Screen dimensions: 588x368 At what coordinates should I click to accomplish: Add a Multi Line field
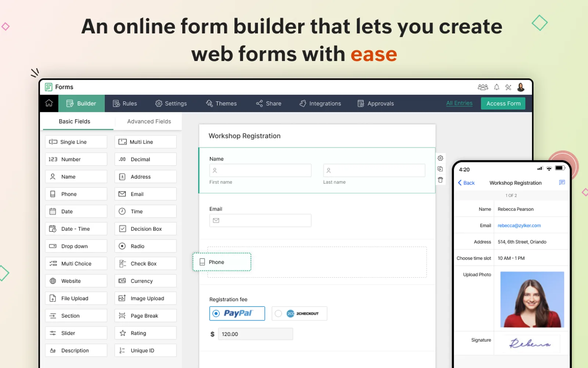pyautogui.click(x=146, y=142)
